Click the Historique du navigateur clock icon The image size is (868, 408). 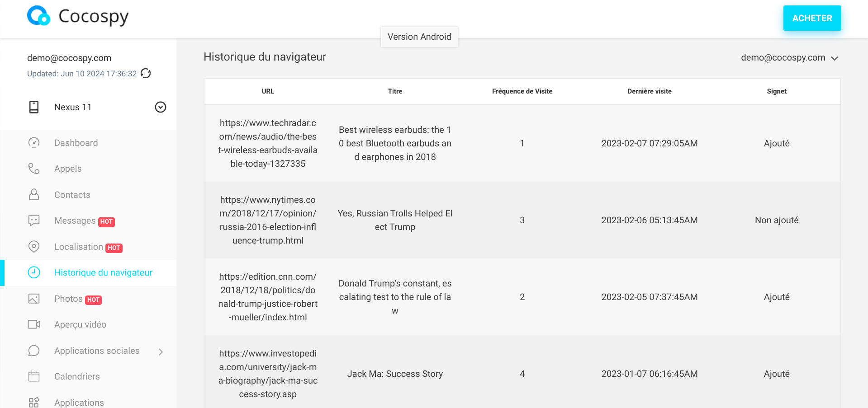[34, 272]
